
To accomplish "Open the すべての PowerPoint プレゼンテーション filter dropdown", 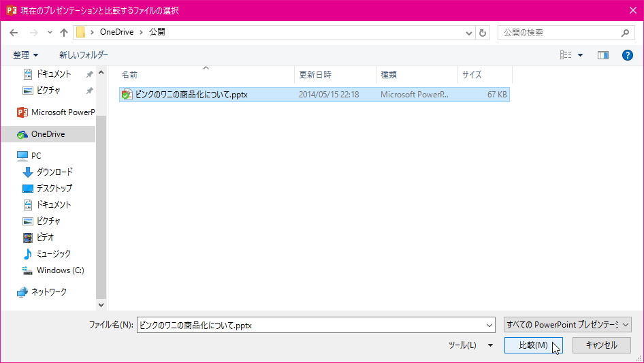I will pos(567,325).
